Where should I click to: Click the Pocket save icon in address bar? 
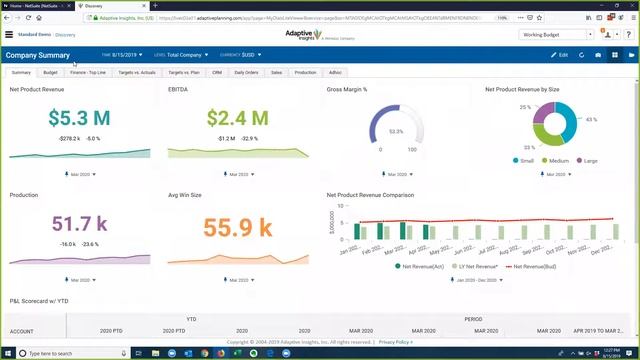point(530,18)
